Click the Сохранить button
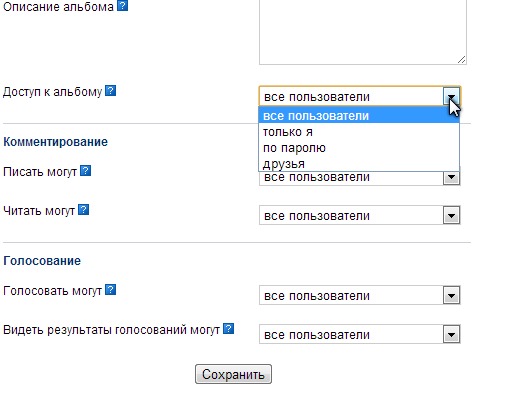522x407 pixels. click(233, 374)
